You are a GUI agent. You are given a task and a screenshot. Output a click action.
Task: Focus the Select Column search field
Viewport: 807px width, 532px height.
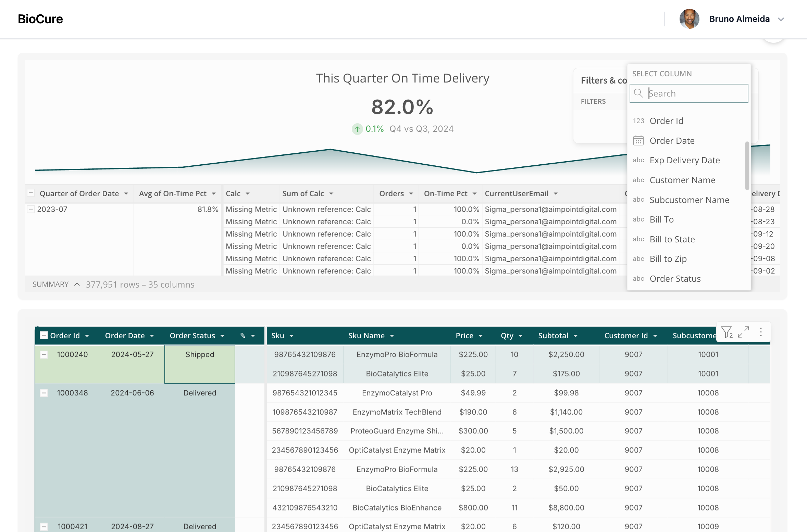point(689,93)
